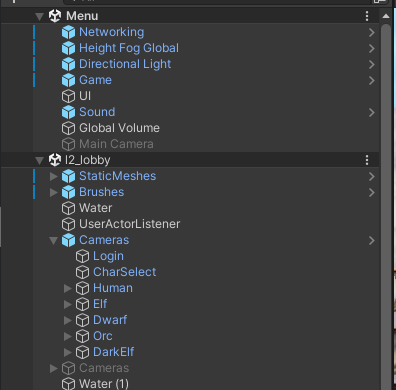Select the Global Volume label
Screen dimensions: 396x390
(119, 128)
